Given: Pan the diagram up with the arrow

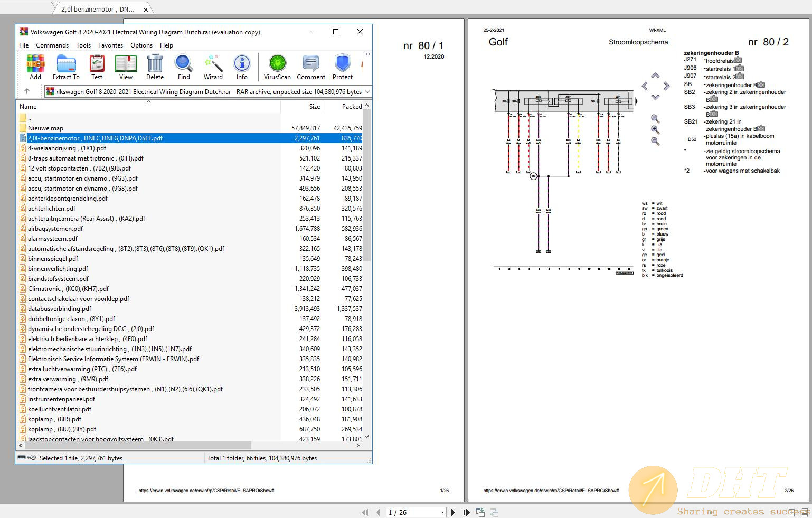Looking at the screenshot, I should click(655, 75).
